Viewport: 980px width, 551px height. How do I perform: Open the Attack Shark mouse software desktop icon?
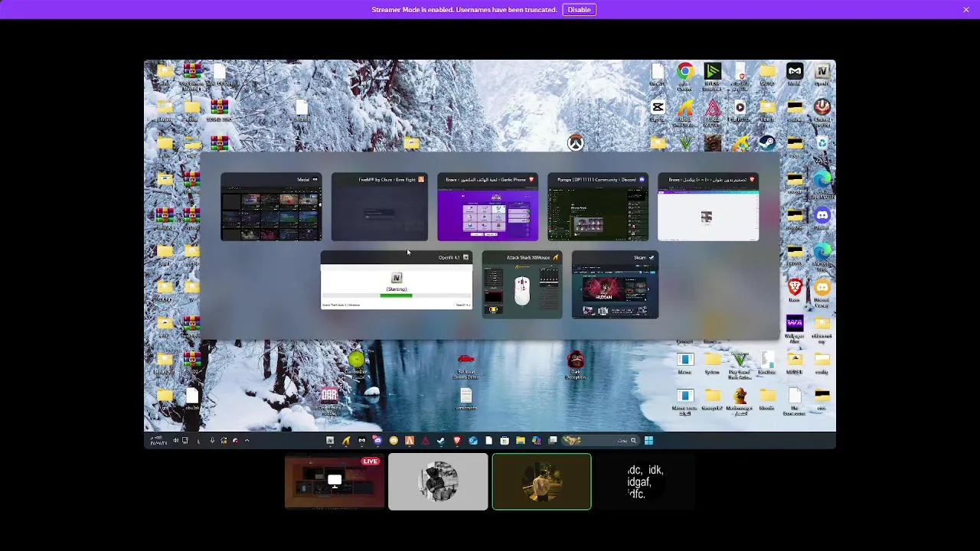(685, 107)
